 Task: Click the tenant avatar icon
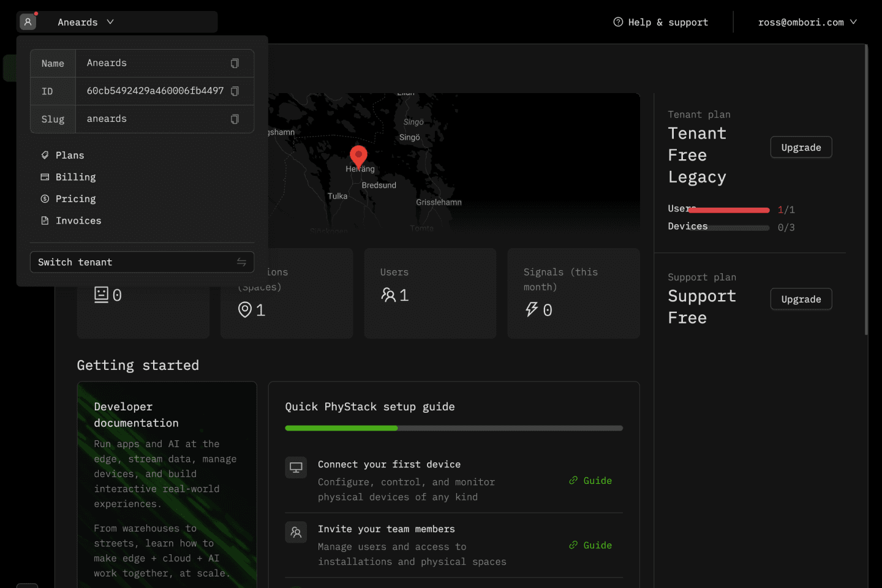tap(28, 22)
